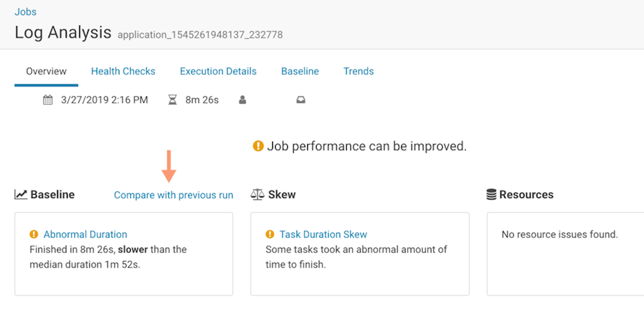Click the inbox queue icon
This screenshot has height=316, width=644.
click(x=301, y=100)
